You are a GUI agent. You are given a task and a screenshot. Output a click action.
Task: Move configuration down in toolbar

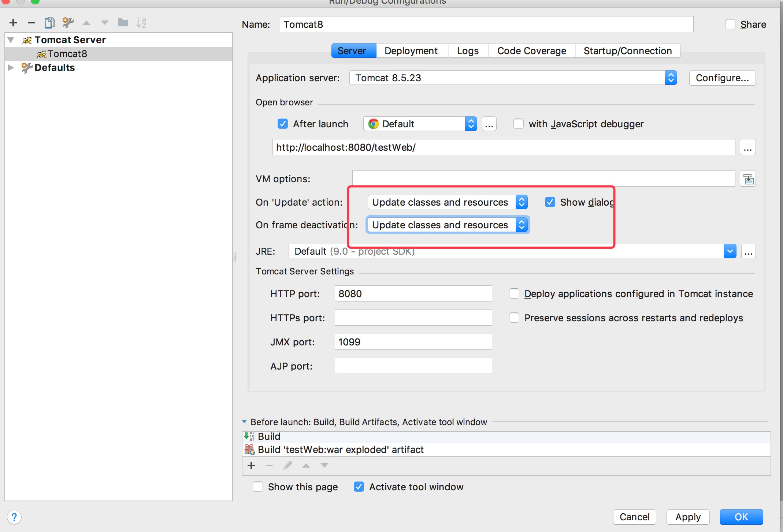point(105,23)
